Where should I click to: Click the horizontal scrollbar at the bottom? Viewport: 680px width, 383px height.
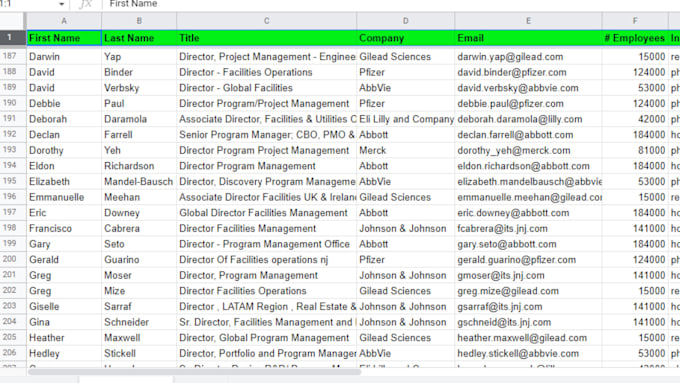tap(194, 372)
